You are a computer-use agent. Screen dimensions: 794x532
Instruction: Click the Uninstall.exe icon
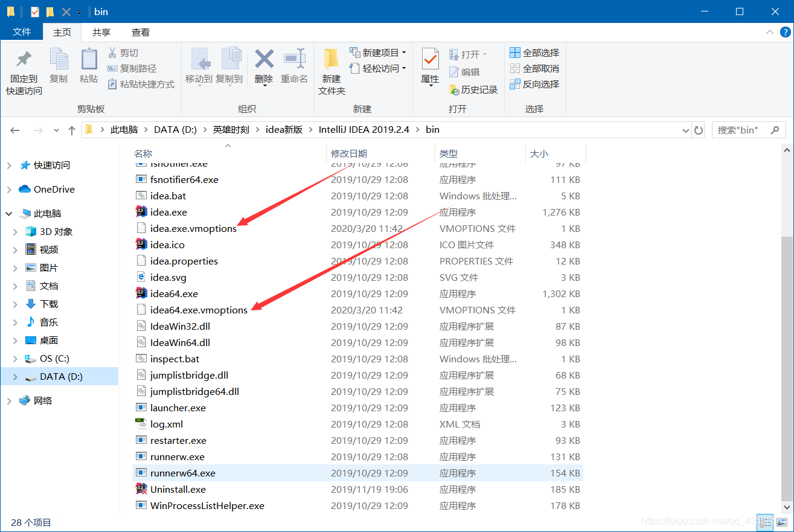[141, 489]
